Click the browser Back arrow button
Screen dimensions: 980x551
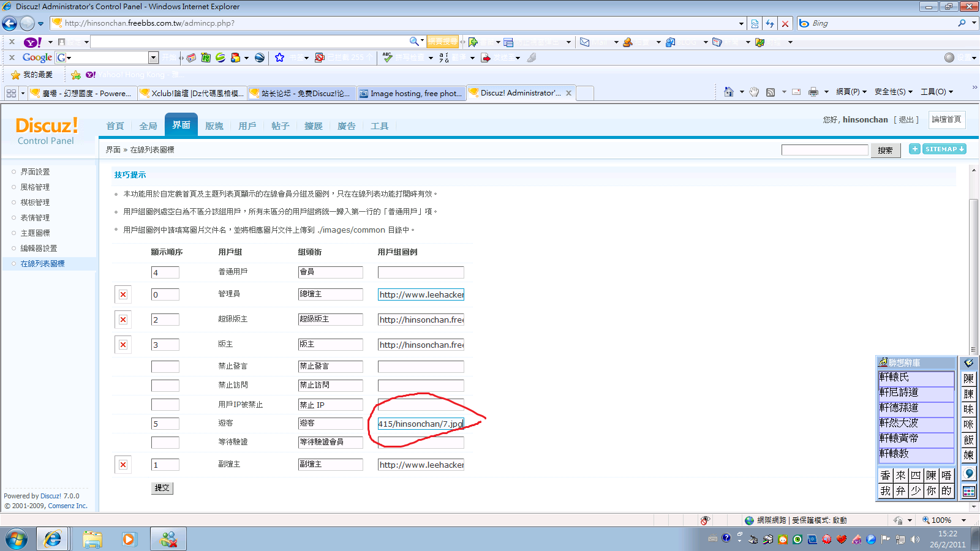click(x=10, y=23)
